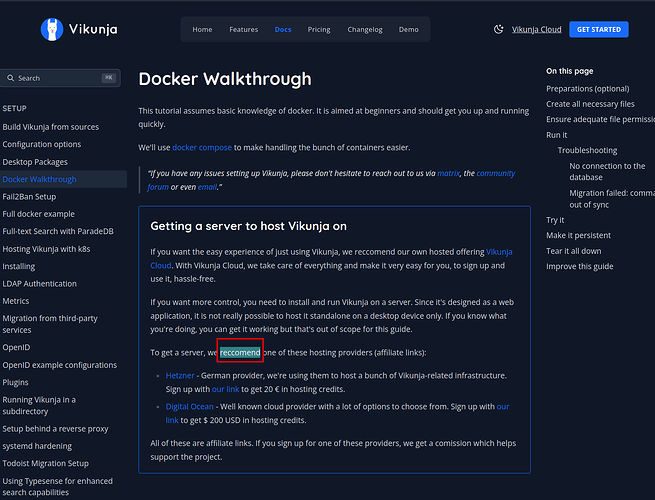Go to the Pricing page tab

319,30
